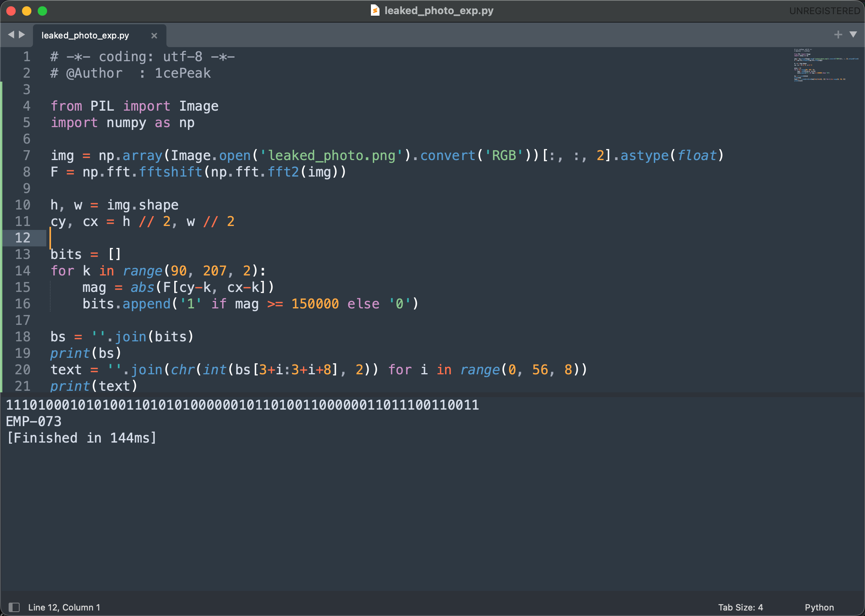This screenshot has height=616, width=865.
Task: Open the Python syntax selector
Action: [x=819, y=607]
